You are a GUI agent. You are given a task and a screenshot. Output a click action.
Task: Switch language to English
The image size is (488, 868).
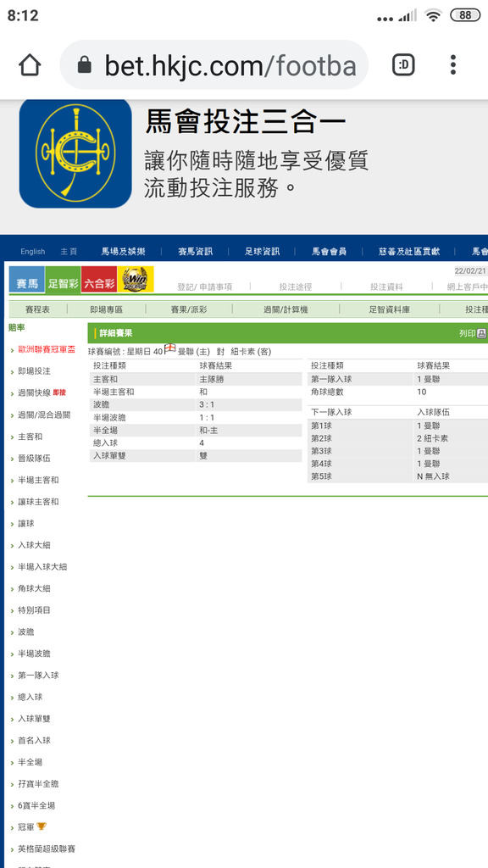pos(33,251)
